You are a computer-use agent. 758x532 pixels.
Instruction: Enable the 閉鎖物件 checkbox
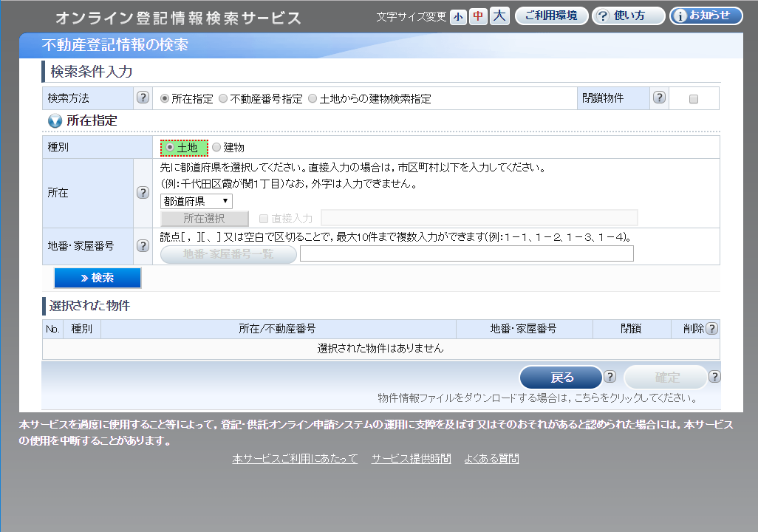[693, 99]
